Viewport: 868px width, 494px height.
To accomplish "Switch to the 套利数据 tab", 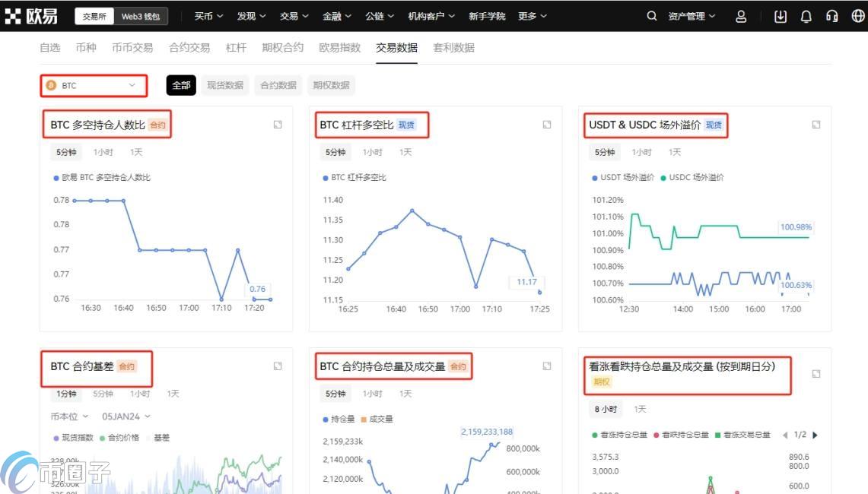I will pos(453,47).
